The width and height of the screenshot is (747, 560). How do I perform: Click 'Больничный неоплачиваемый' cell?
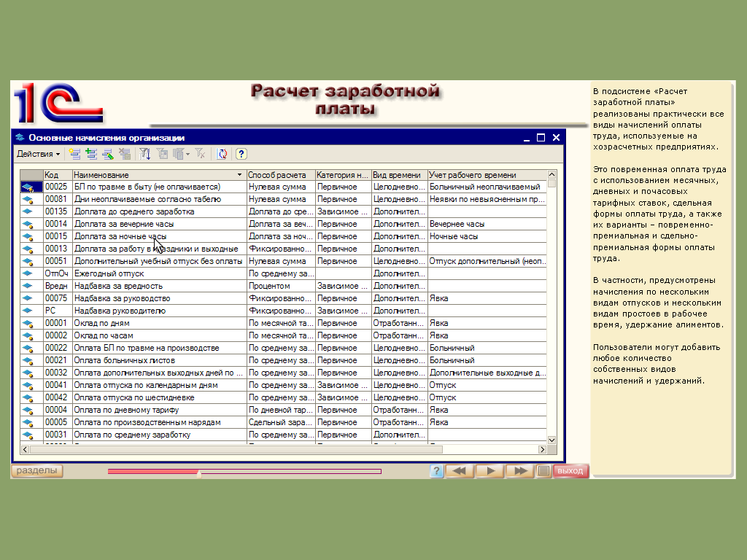(x=487, y=187)
